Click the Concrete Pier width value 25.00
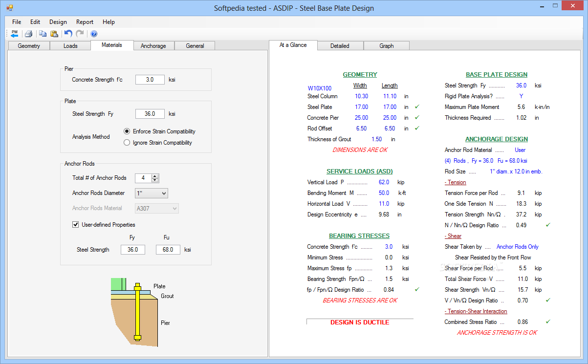Screen dimensions: 588x364 tap(362, 118)
